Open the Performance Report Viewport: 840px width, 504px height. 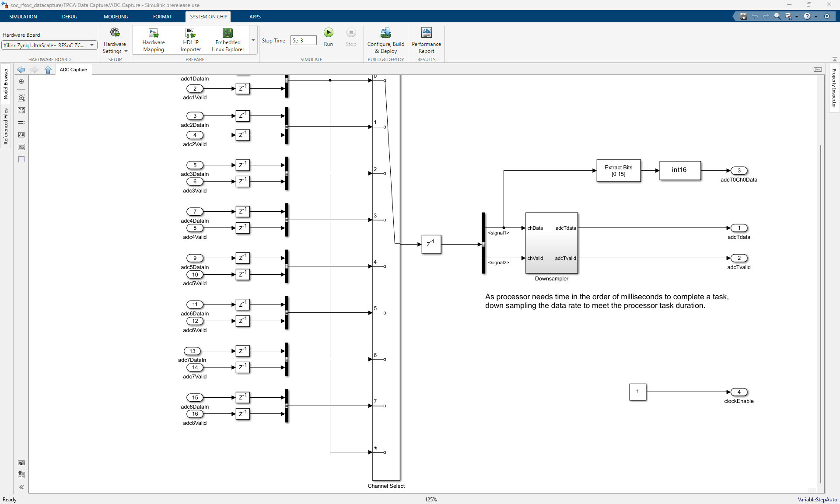point(426,40)
